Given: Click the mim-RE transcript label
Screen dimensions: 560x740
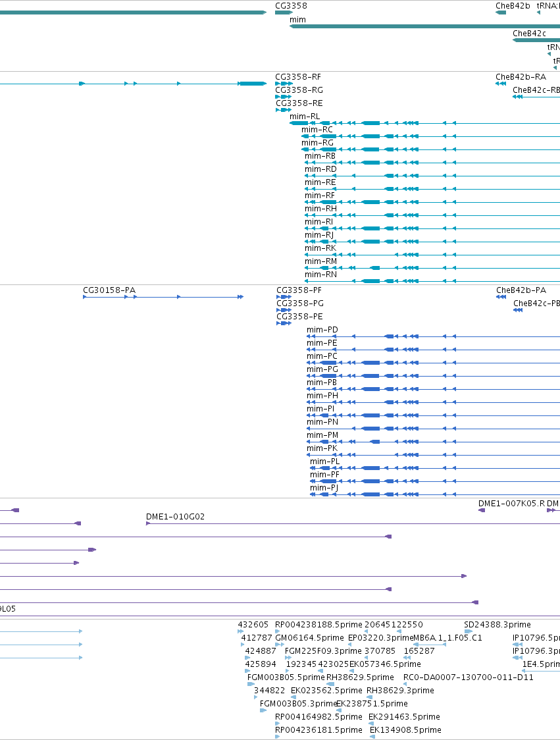Looking at the screenshot, I should click(320, 182).
